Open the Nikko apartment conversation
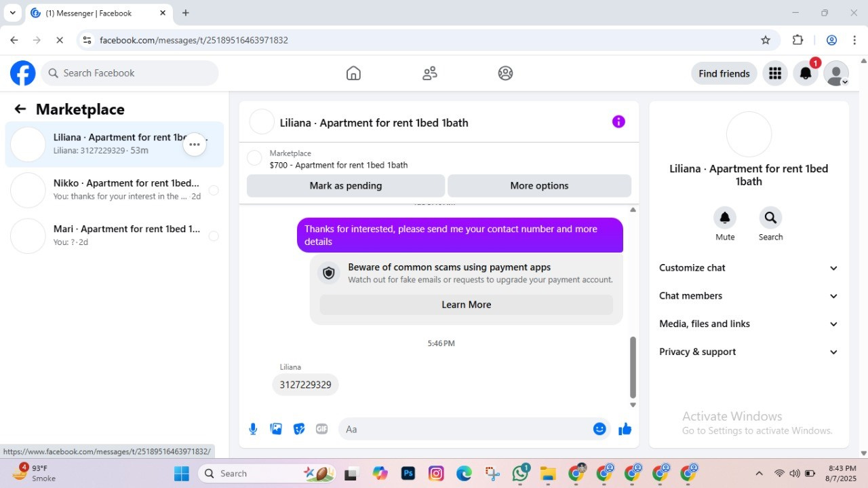Viewport: 868px width, 488px height. click(x=114, y=190)
